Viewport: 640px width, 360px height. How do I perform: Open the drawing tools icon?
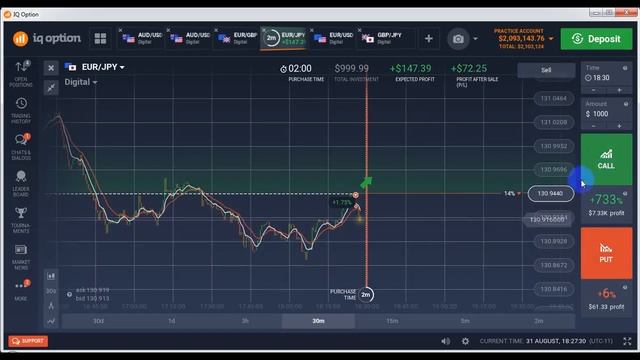pyautogui.click(x=51, y=306)
